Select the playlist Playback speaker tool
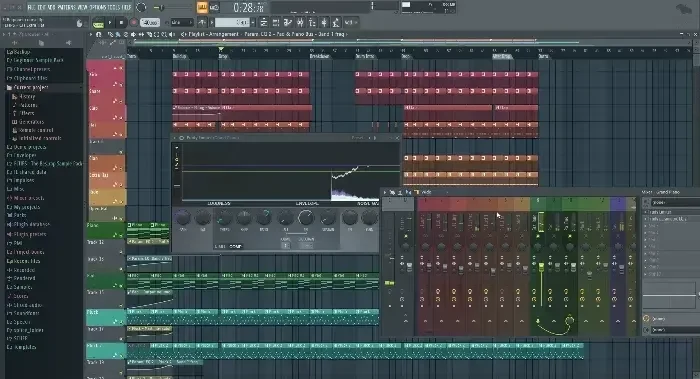This screenshot has width=700, height=379. pos(172,34)
